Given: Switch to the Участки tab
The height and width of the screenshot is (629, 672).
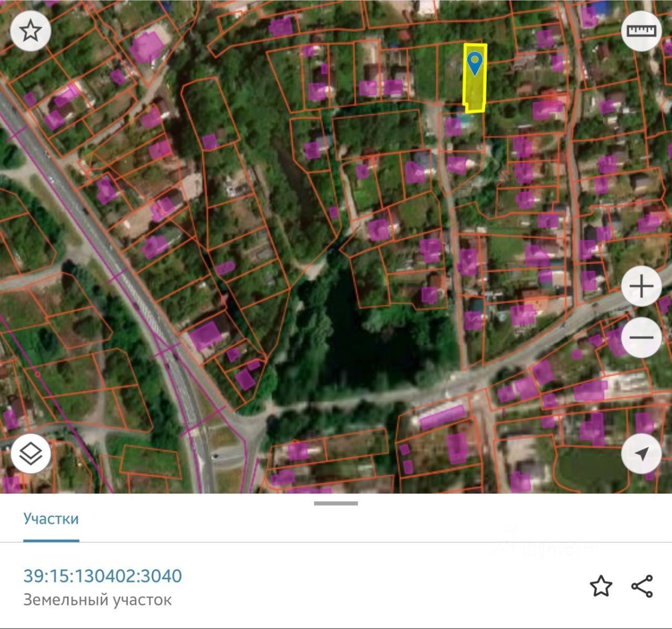Looking at the screenshot, I should [x=51, y=519].
